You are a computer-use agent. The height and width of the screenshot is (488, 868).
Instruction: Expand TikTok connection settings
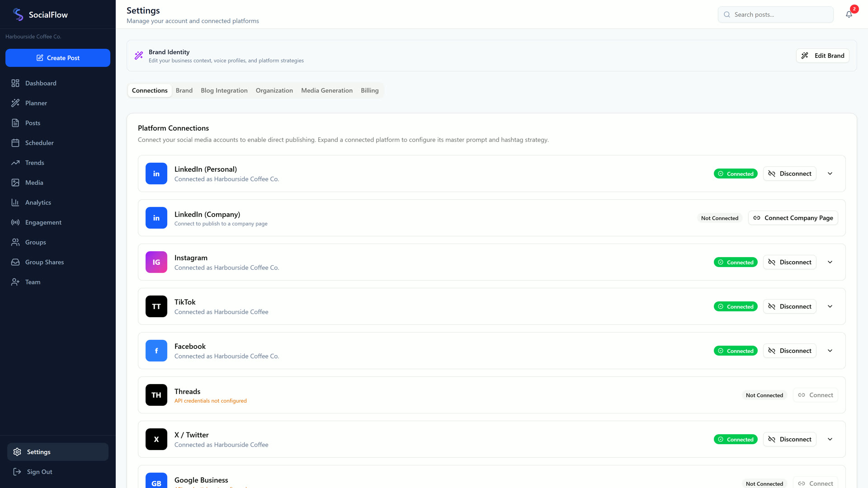(830, 306)
